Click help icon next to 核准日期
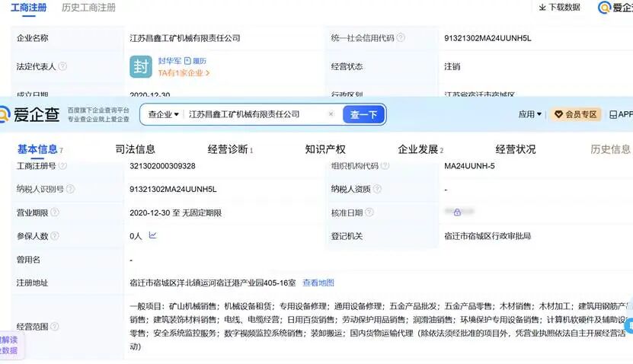 [369, 212]
